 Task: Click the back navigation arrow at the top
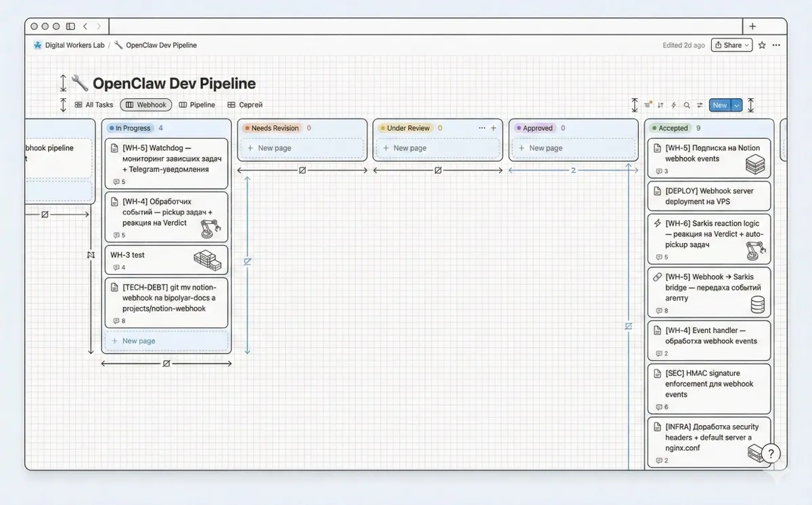click(x=85, y=26)
